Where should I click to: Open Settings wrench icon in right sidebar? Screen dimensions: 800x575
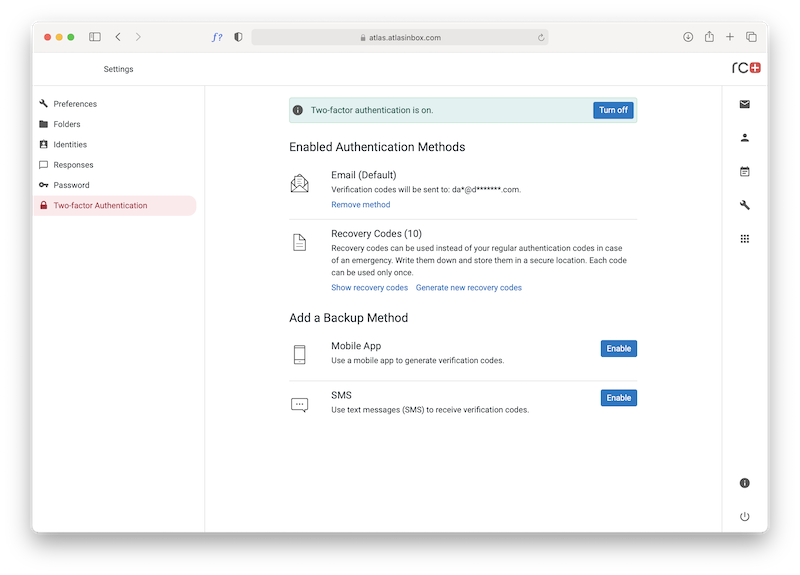coord(745,205)
